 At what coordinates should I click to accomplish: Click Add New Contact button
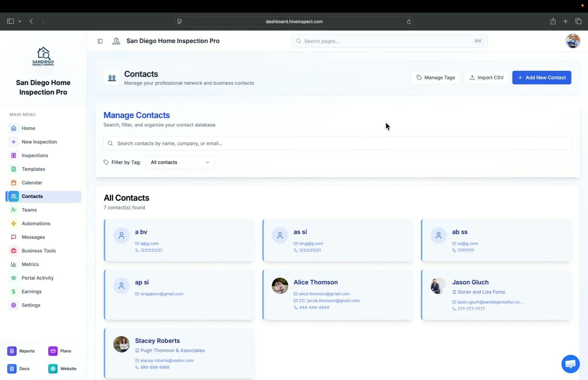pos(542,77)
